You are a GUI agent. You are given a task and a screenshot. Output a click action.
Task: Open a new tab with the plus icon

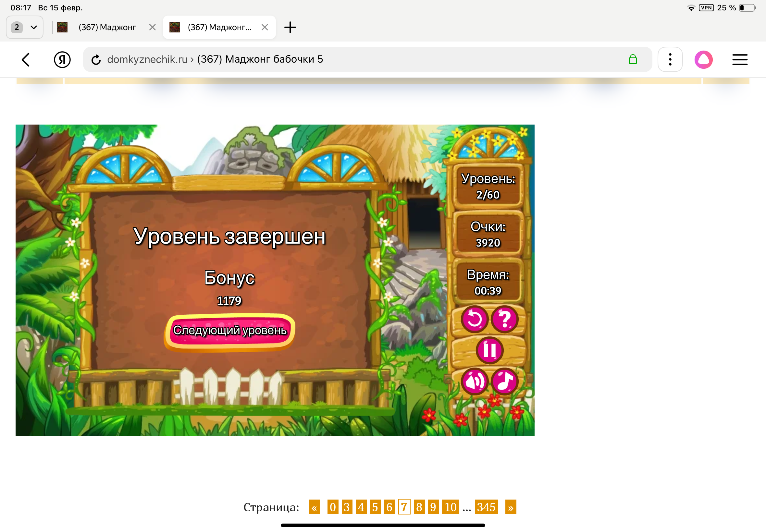[290, 27]
